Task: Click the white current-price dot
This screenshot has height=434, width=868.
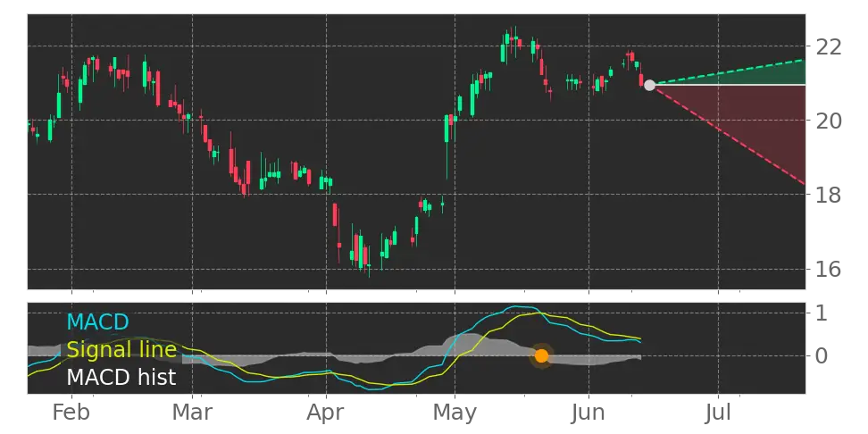Action: coord(650,85)
